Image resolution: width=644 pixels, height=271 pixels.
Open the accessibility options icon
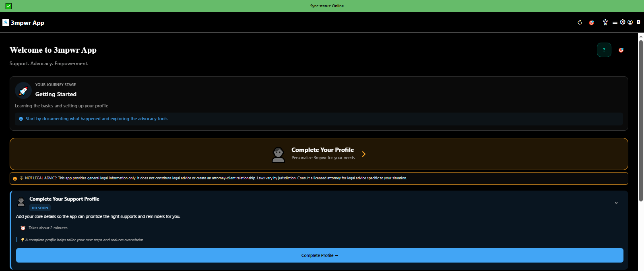(x=605, y=23)
